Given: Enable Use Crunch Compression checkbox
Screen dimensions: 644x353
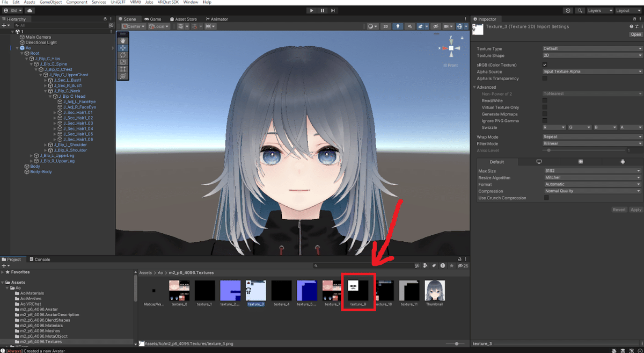Looking at the screenshot, I should point(546,198).
